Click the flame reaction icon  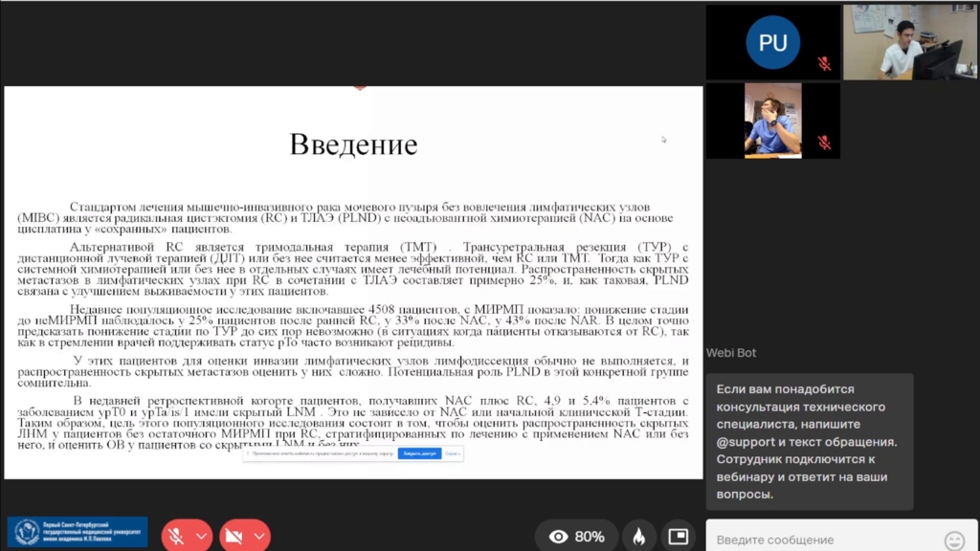tap(638, 536)
